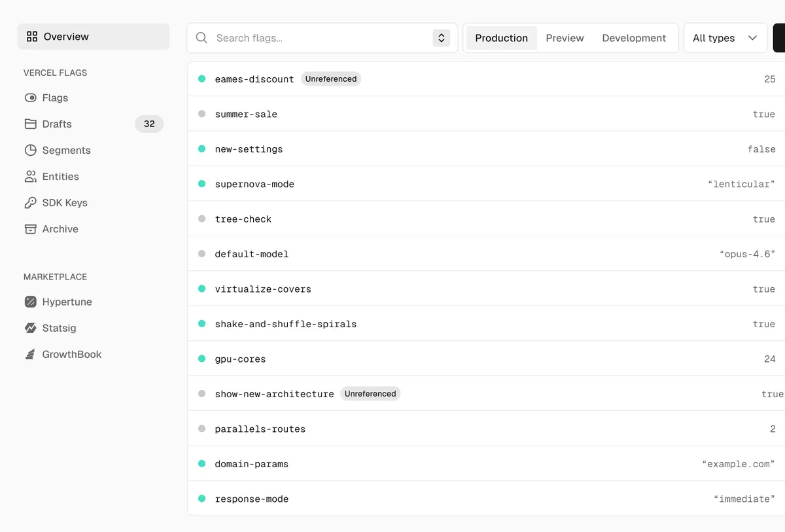Open the All types dropdown
This screenshot has width=785, height=532.
(x=725, y=38)
